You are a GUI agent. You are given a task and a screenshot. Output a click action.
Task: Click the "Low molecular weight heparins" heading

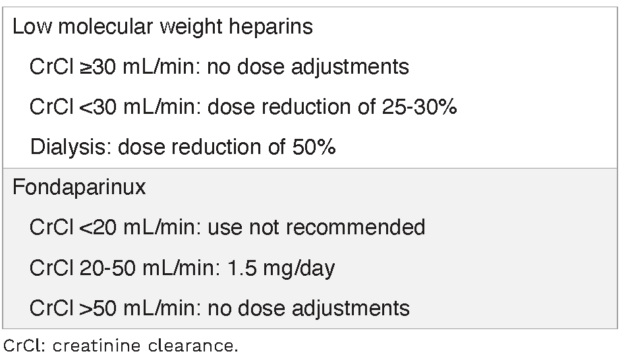coord(162,26)
